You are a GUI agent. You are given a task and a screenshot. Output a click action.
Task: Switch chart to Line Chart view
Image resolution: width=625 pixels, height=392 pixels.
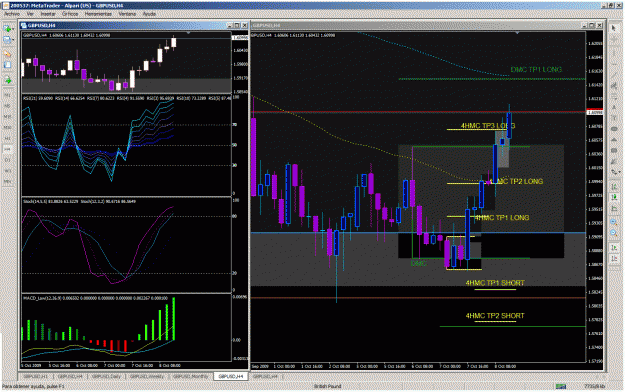click(x=614, y=207)
